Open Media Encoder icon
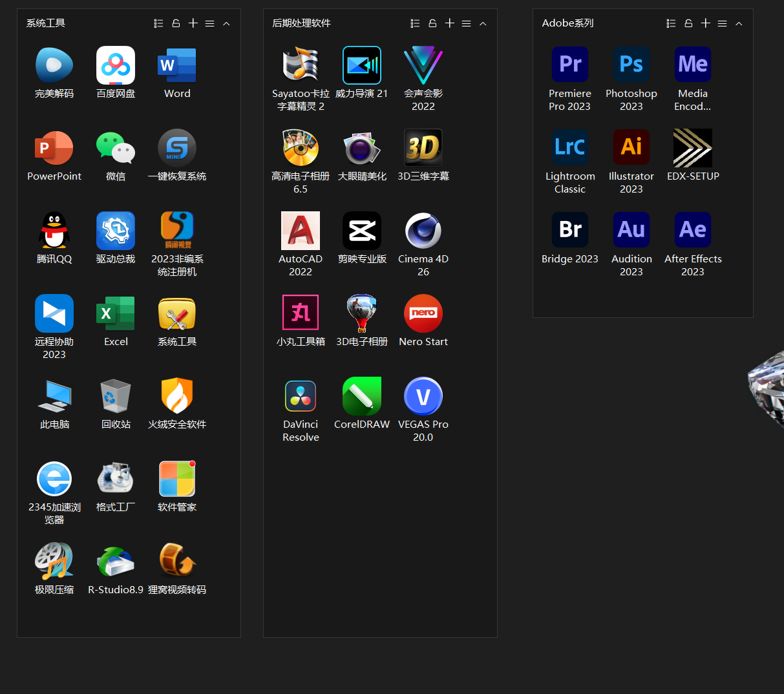The height and width of the screenshot is (694, 784). coord(693,65)
